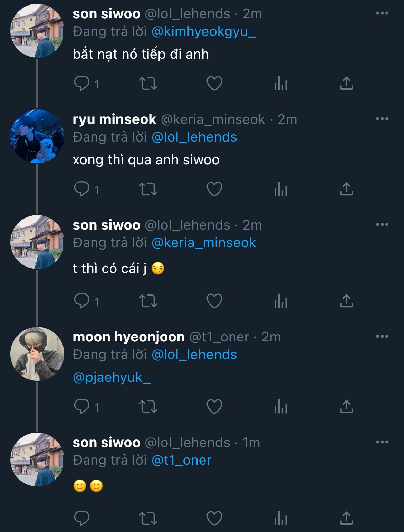Open the @pjaehyuk_ mention in tweet body
The width and height of the screenshot is (404, 532).
tap(112, 377)
